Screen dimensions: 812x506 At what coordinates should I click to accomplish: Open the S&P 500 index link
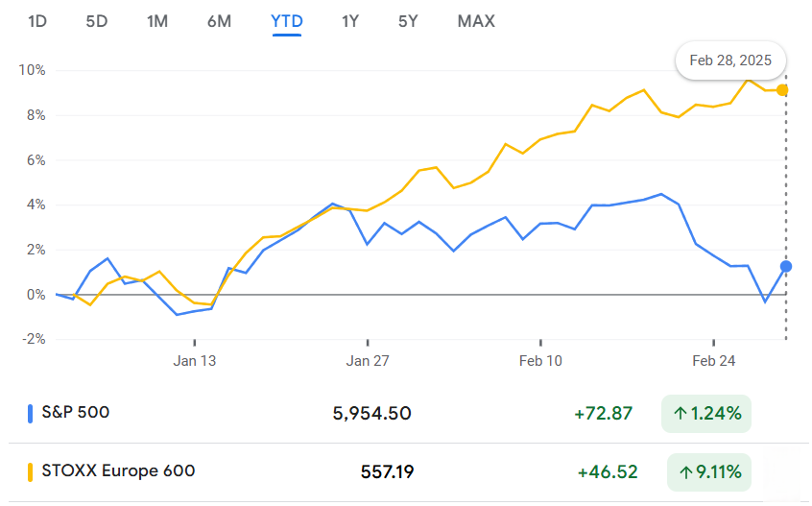[76, 413]
